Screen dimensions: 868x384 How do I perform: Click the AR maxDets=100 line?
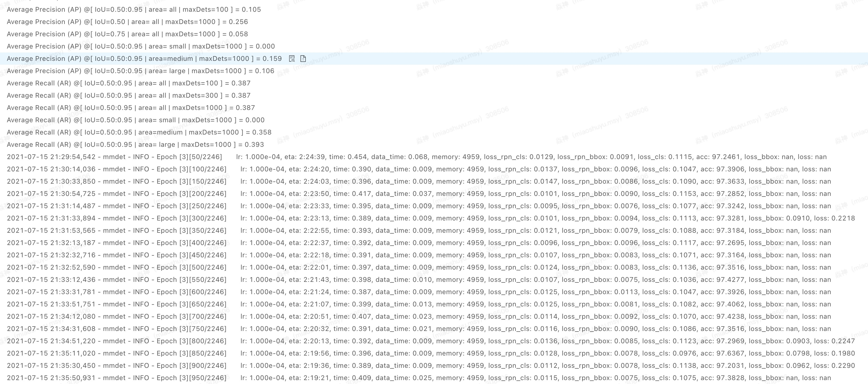(128, 83)
